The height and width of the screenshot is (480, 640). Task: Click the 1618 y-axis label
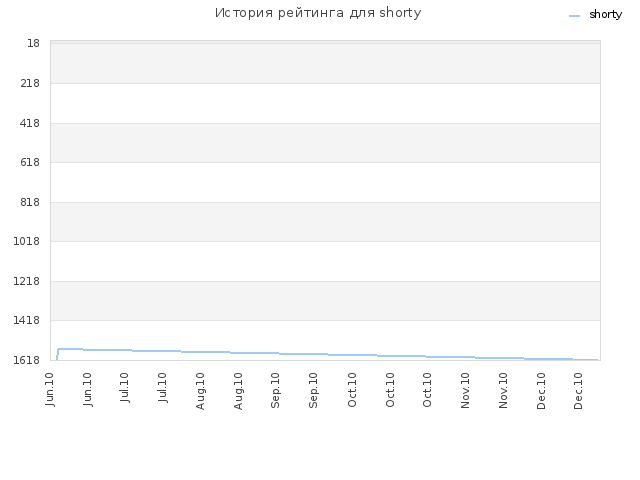pyautogui.click(x=27, y=360)
